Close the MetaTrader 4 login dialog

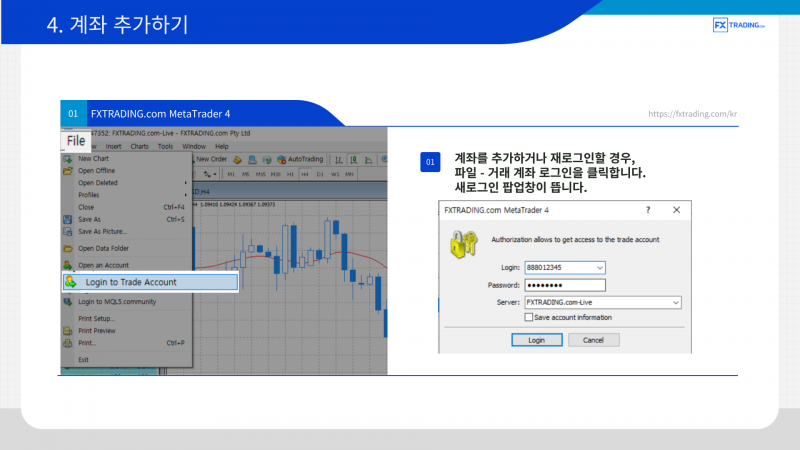pyautogui.click(x=677, y=210)
